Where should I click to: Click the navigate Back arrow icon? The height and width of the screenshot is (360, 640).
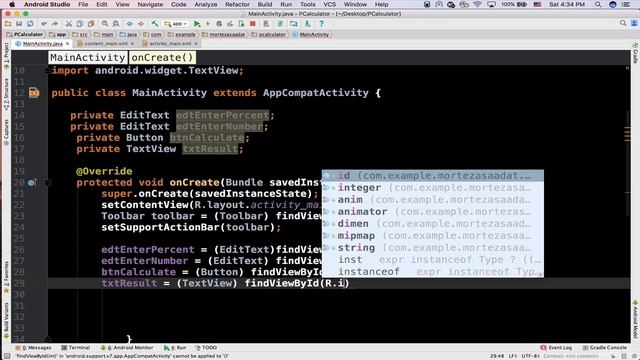point(129,24)
